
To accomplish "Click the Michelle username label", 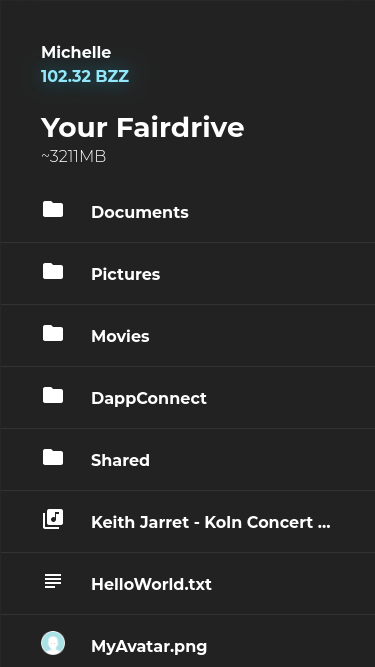I will (76, 52).
